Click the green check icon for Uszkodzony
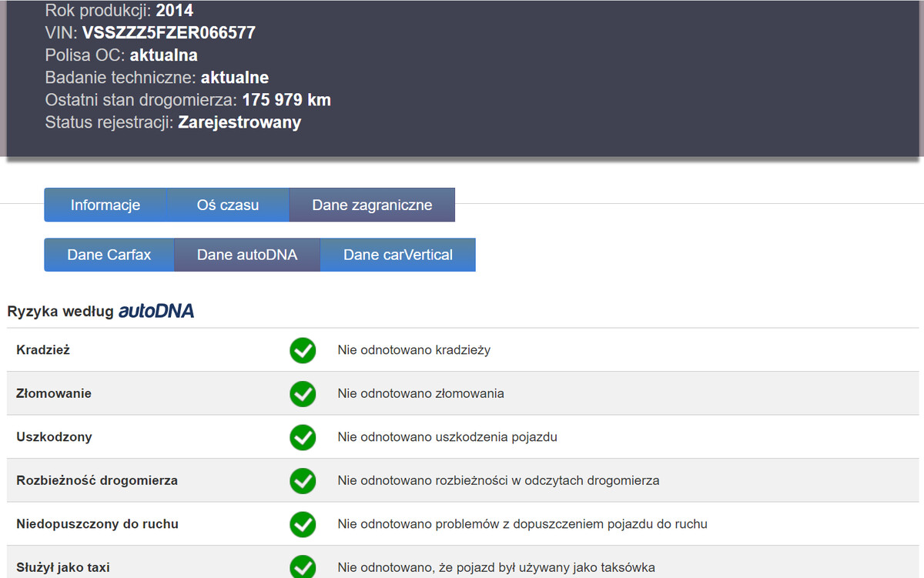 pyautogui.click(x=303, y=437)
